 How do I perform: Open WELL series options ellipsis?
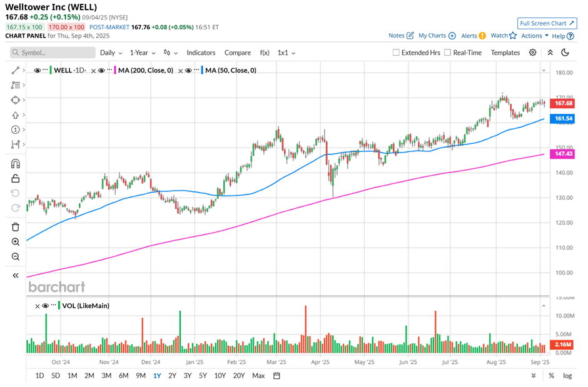(46, 70)
